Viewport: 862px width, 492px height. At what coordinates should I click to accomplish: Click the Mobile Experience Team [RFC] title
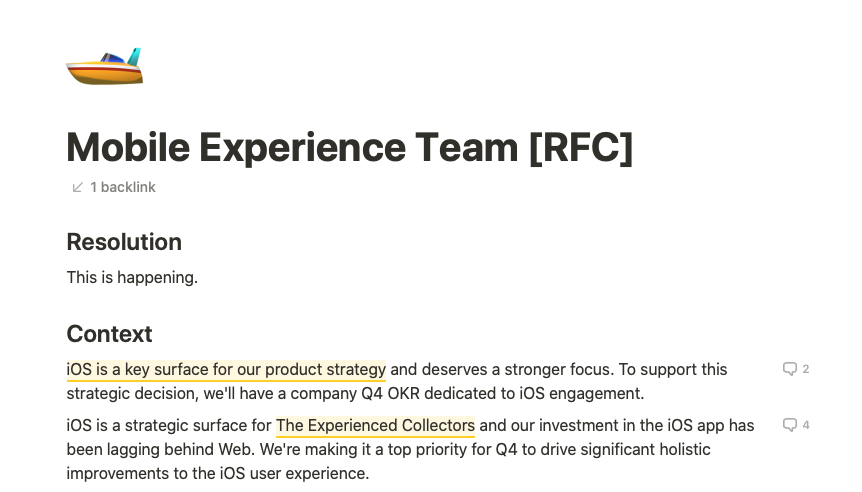pos(350,147)
